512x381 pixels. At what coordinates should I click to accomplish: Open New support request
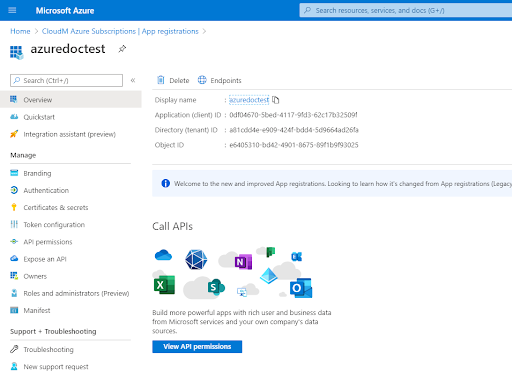click(x=56, y=367)
